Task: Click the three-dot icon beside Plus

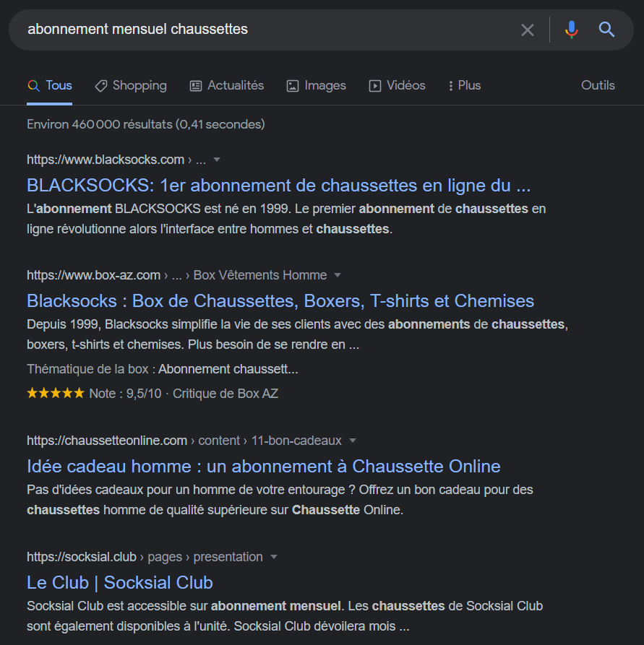Action: pos(451,86)
